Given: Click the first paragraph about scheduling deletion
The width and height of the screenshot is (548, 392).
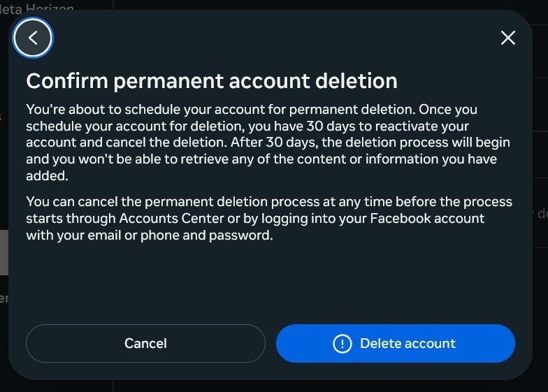Looking at the screenshot, I should coord(268,143).
